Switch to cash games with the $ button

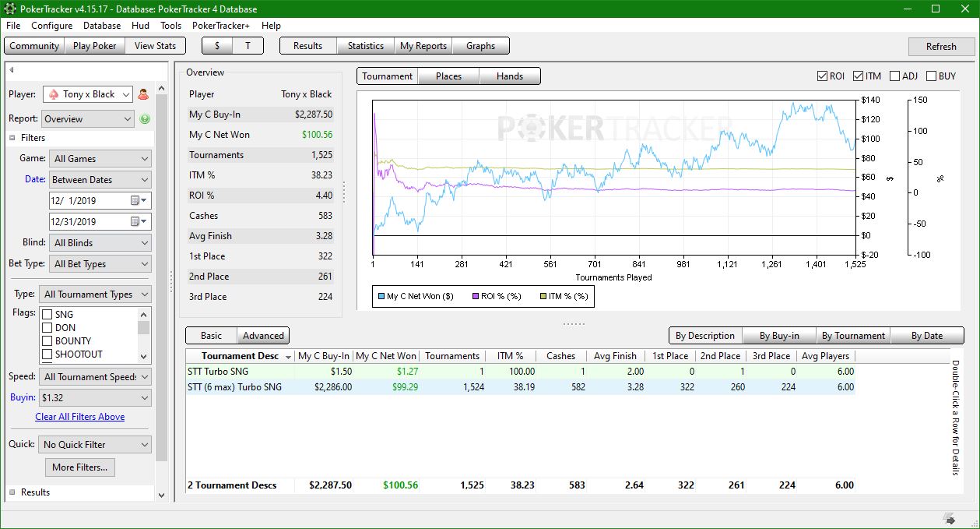217,46
